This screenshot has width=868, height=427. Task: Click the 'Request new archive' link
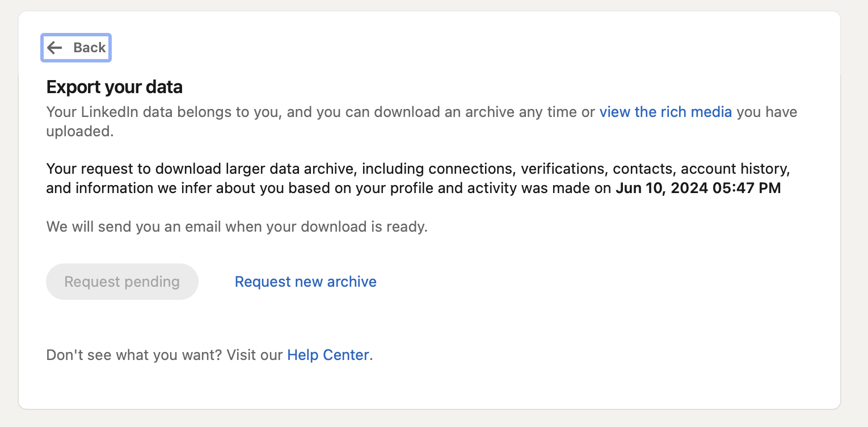tap(306, 282)
